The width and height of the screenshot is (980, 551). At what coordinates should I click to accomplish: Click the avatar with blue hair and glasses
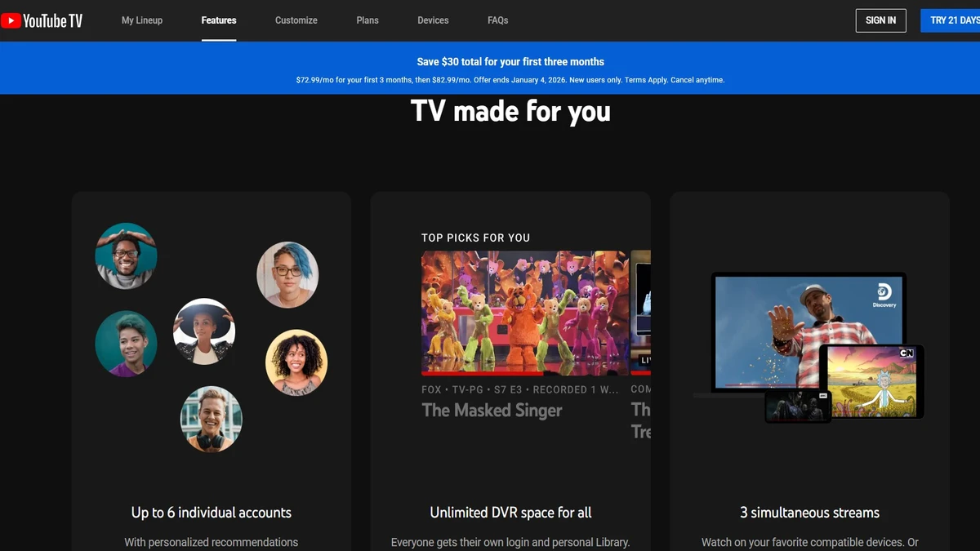pyautogui.click(x=287, y=275)
